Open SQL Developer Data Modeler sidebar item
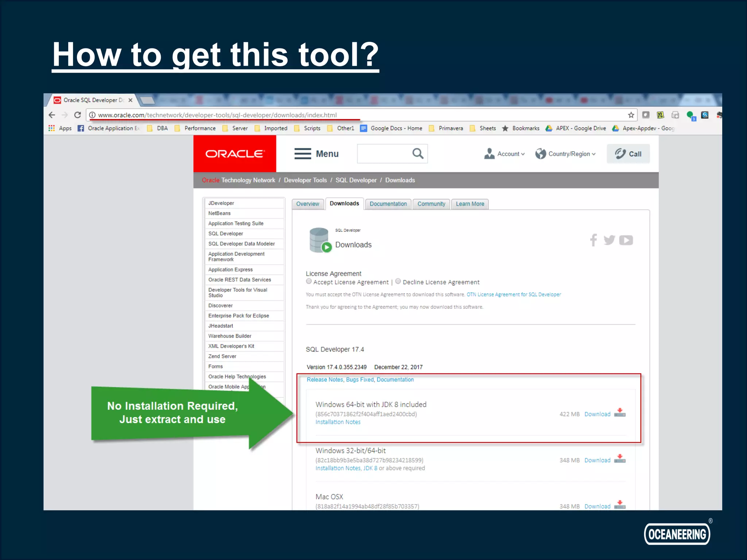This screenshot has width=747, height=560. click(x=244, y=244)
